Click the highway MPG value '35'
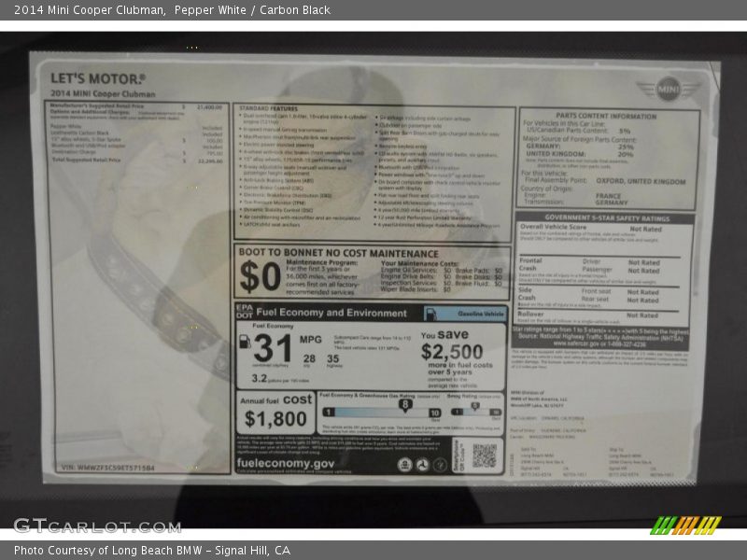 pyautogui.click(x=333, y=358)
